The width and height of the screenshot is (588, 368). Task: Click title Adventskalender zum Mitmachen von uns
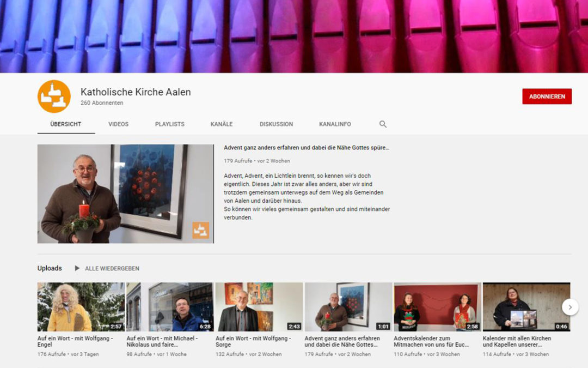[431, 341]
